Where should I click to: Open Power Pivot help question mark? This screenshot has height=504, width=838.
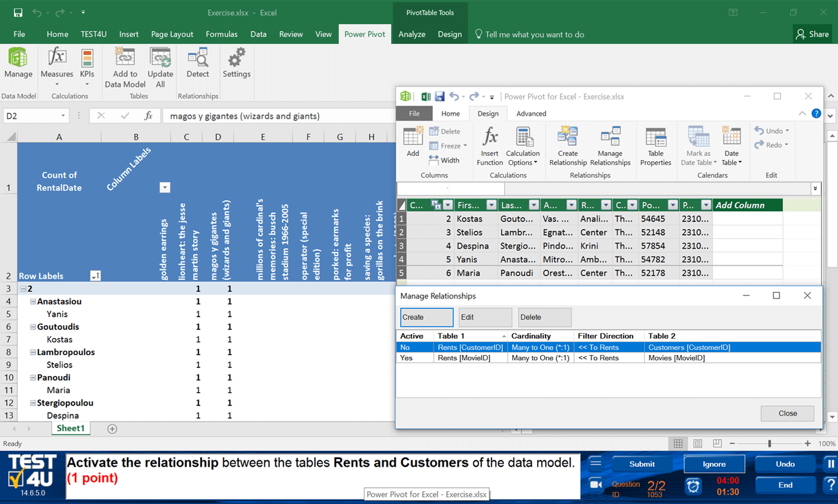pos(816,113)
